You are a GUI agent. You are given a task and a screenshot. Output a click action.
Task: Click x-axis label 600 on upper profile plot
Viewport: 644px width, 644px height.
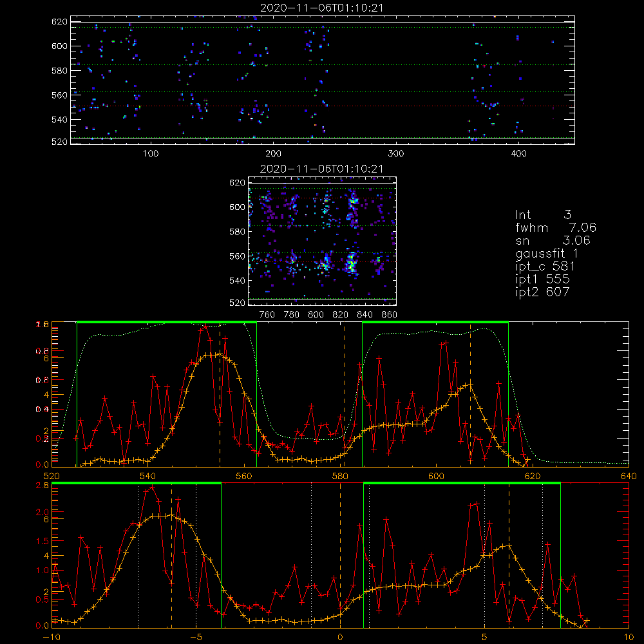pyautogui.click(x=436, y=477)
